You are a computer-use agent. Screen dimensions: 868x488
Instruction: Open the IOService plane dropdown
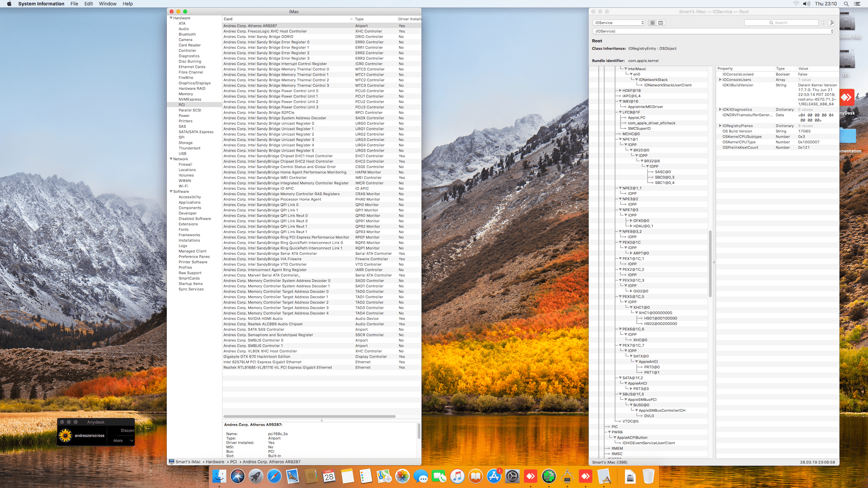619,23
